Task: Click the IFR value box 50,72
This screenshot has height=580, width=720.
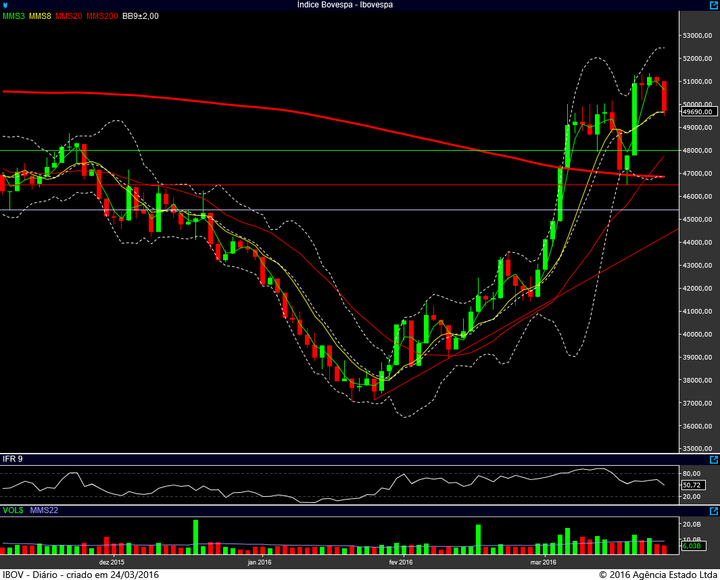Action: point(693,485)
